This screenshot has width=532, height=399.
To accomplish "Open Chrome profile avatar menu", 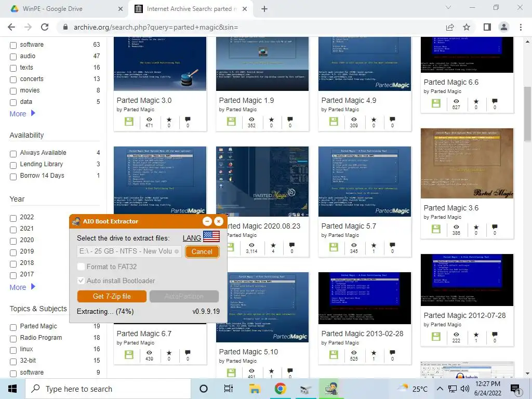I will pos(504,27).
